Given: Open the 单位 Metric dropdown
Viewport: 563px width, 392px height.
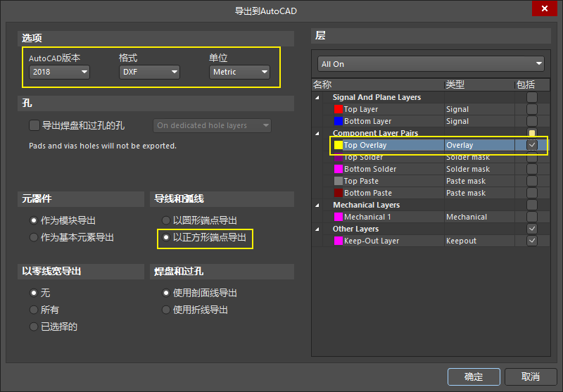Looking at the screenshot, I should coord(239,72).
